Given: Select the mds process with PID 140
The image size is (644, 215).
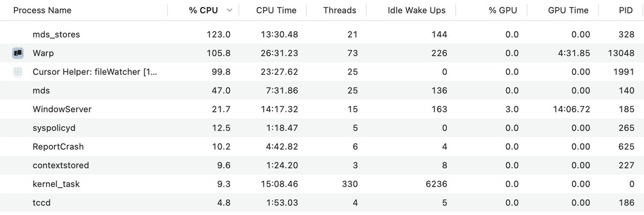Looking at the screenshot, I should (x=322, y=90).
